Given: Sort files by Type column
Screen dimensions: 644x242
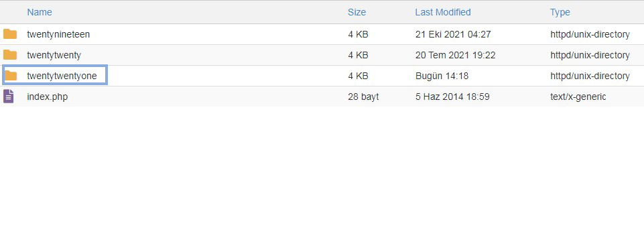Looking at the screenshot, I should pyautogui.click(x=560, y=12).
